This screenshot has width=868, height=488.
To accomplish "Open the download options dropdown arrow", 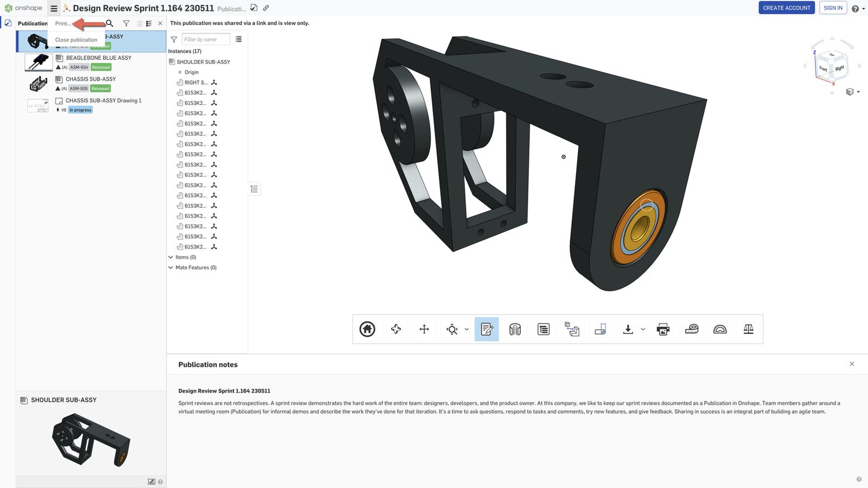I will (x=643, y=329).
